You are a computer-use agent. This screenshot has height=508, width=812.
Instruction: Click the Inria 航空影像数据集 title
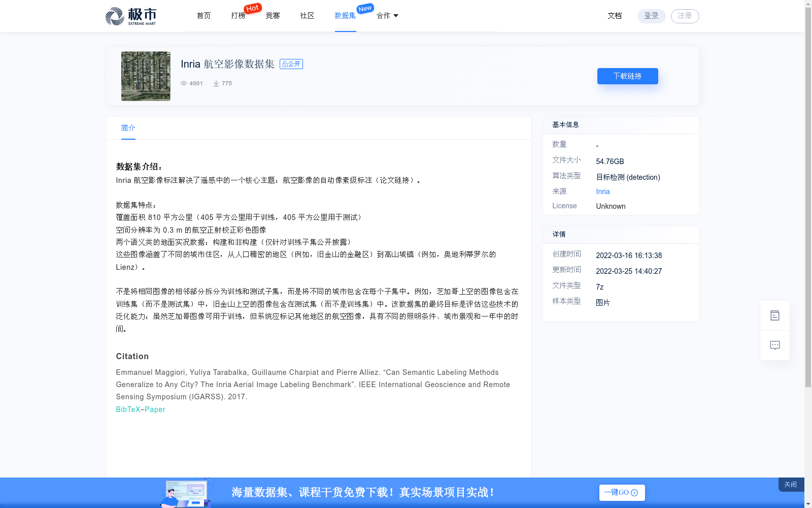(227, 64)
